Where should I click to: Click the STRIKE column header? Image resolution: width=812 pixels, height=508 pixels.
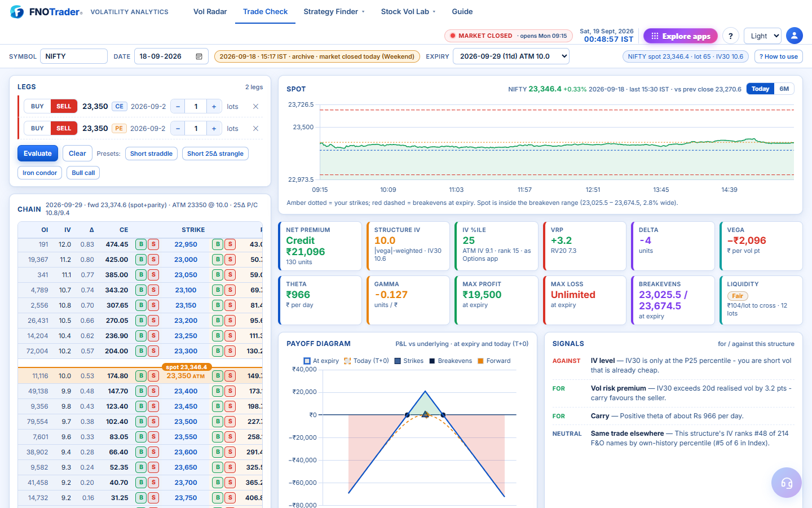tap(193, 230)
